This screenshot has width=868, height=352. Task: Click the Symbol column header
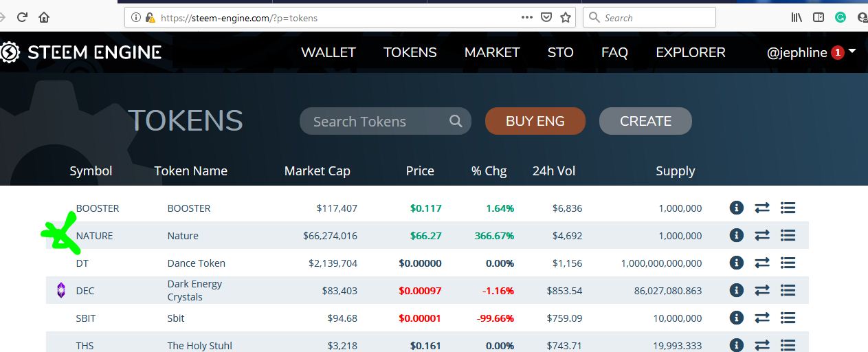91,171
